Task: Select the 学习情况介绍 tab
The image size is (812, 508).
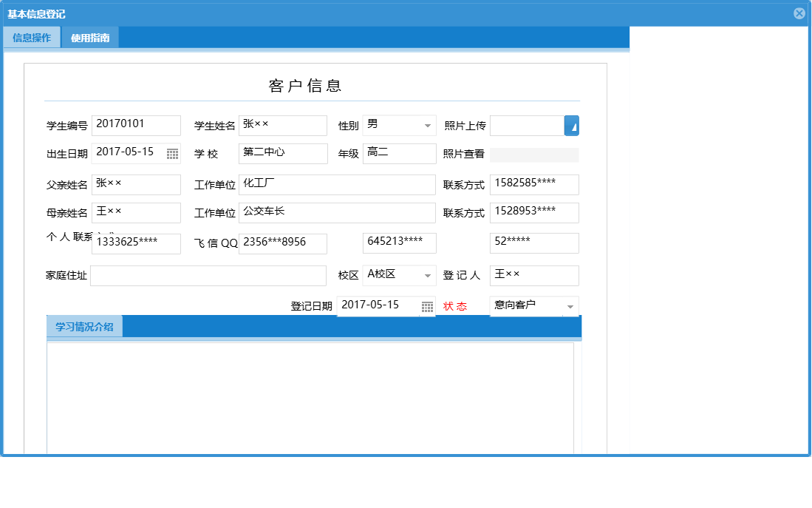Action: pyautogui.click(x=84, y=326)
